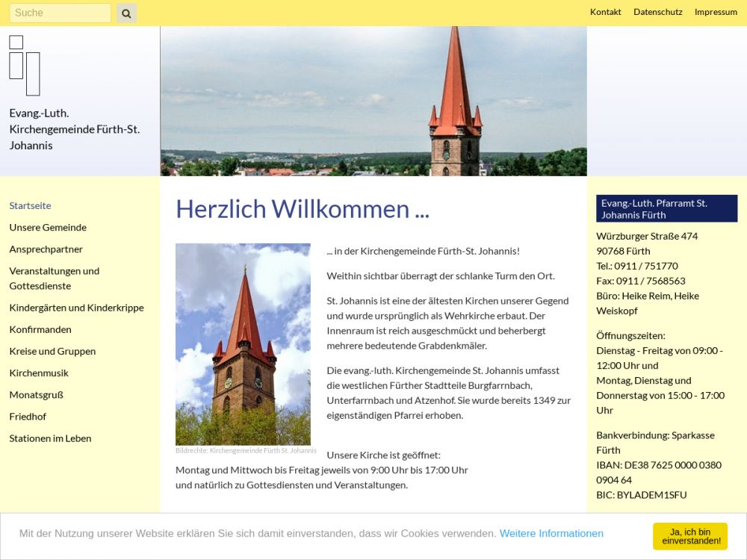Viewport: 747px width, 560px height.
Task: Open Veranstaltungen und Gottesdienste
Action: click(x=54, y=278)
